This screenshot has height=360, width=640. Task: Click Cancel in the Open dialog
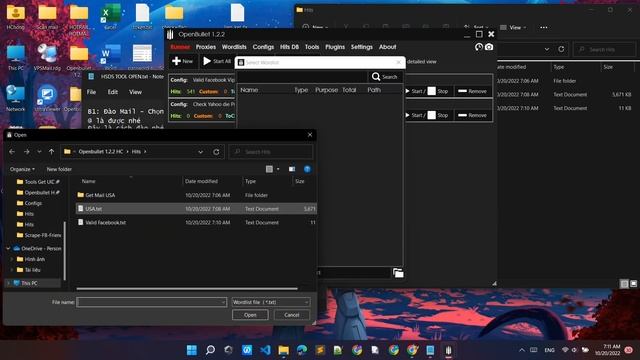[x=291, y=315]
